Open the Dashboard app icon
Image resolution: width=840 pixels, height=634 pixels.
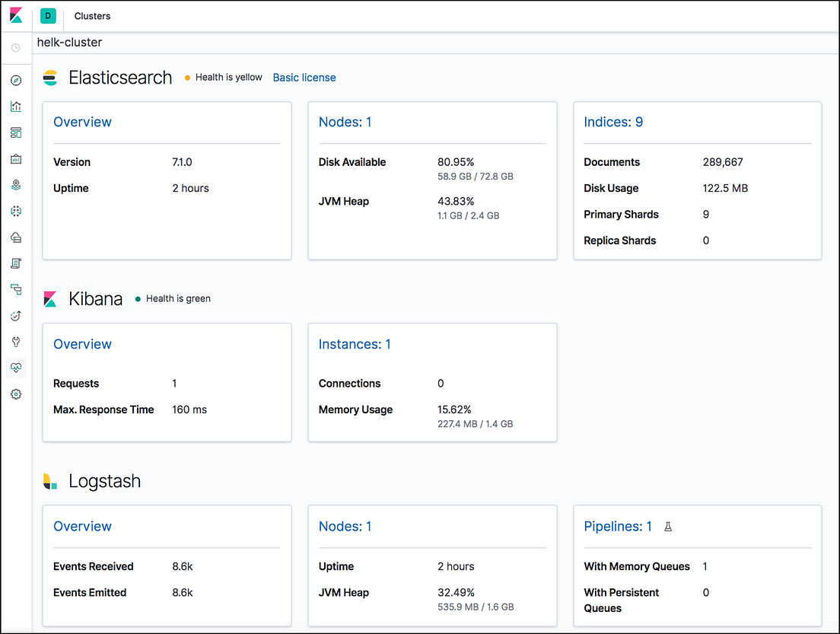click(x=15, y=132)
